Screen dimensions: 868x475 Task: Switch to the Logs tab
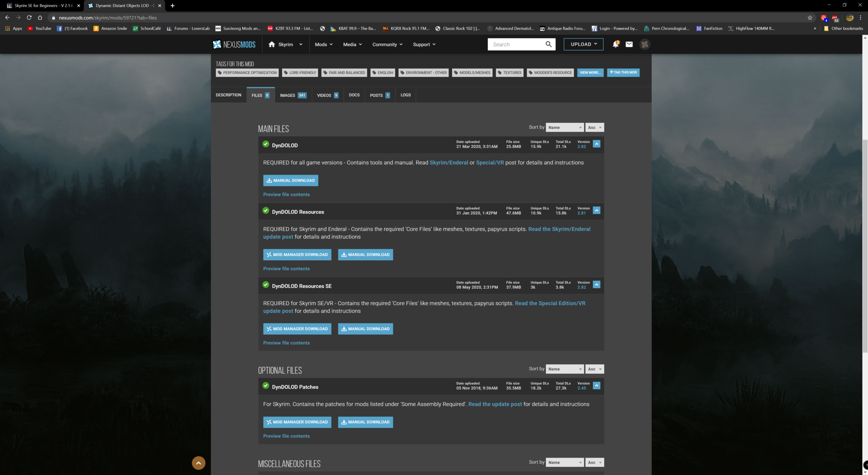point(406,95)
